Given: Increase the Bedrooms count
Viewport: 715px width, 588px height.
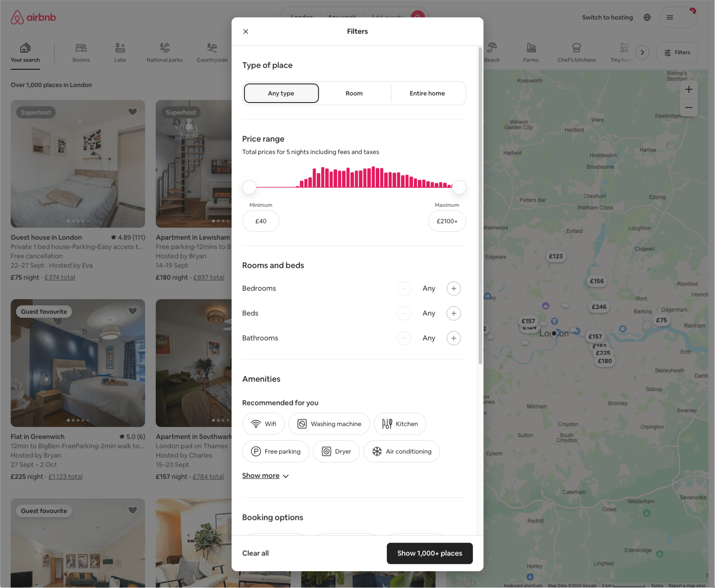Looking at the screenshot, I should pyautogui.click(x=454, y=288).
